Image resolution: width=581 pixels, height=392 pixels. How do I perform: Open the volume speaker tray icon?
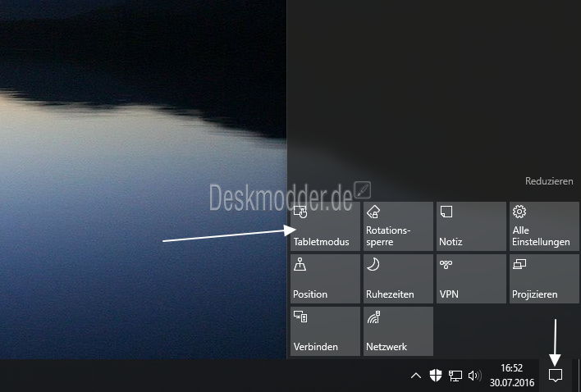(x=474, y=376)
